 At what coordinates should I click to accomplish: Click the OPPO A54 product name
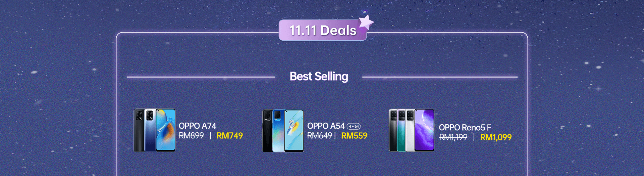[326, 126]
